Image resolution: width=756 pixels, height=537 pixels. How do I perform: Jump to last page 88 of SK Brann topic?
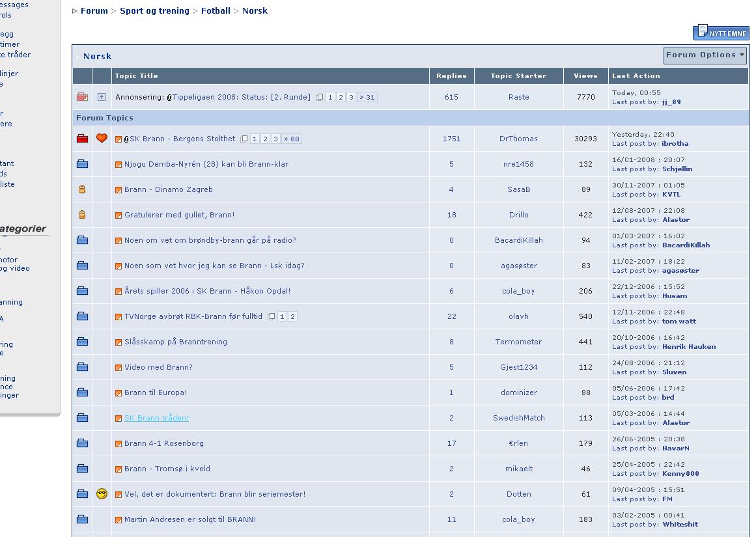292,139
